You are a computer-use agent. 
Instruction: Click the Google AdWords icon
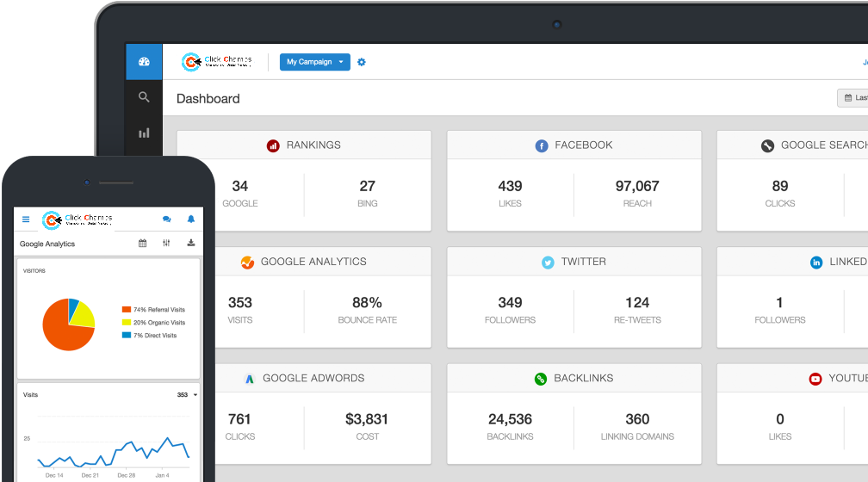coord(249,379)
